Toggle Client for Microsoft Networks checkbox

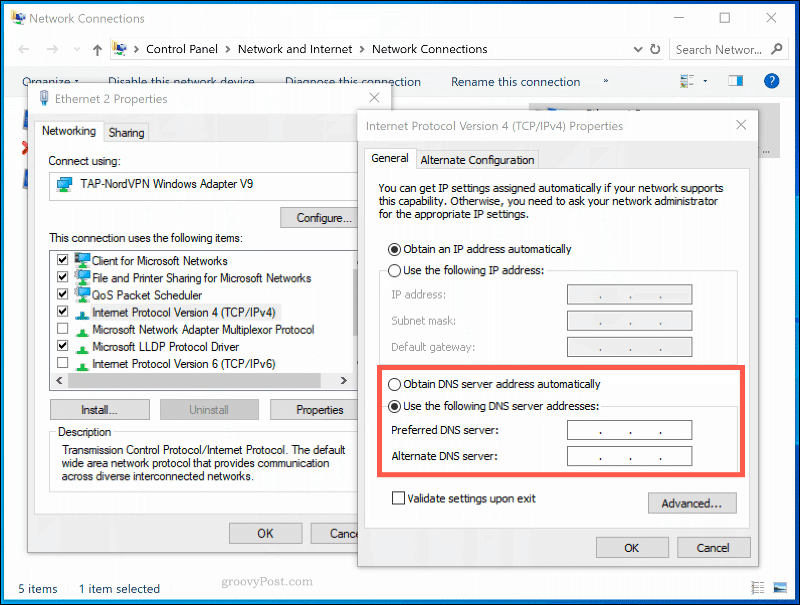[62, 260]
